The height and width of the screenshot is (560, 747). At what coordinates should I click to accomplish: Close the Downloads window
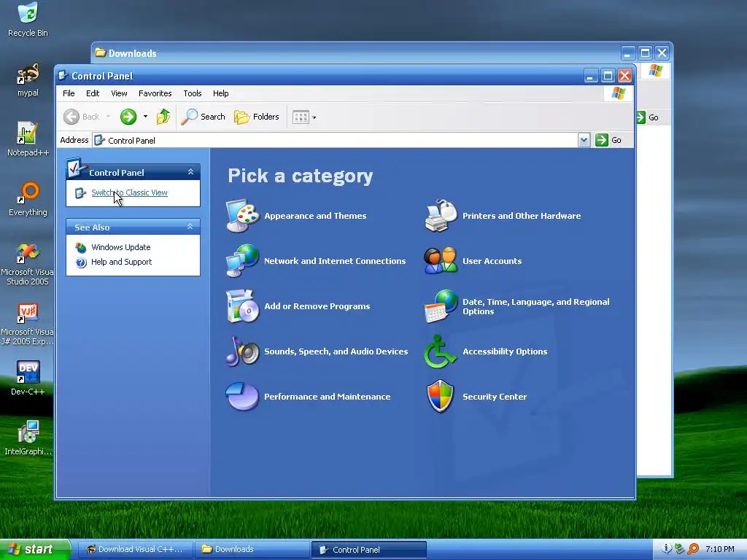click(662, 52)
